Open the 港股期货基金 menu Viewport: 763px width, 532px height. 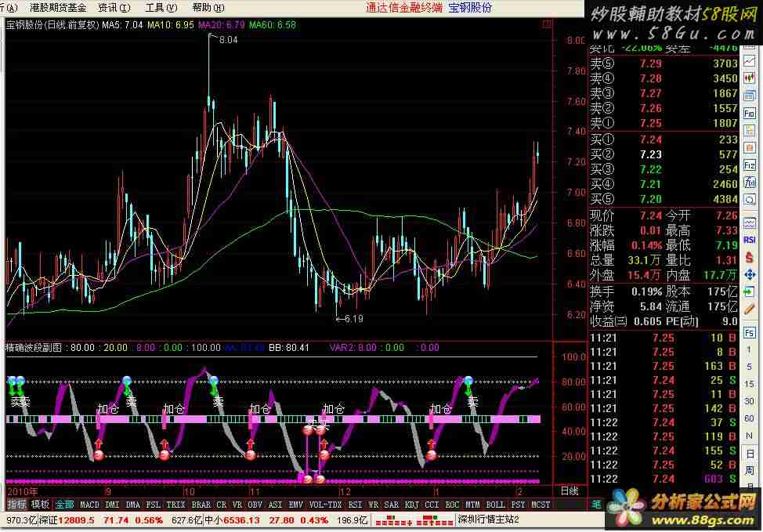(x=58, y=8)
